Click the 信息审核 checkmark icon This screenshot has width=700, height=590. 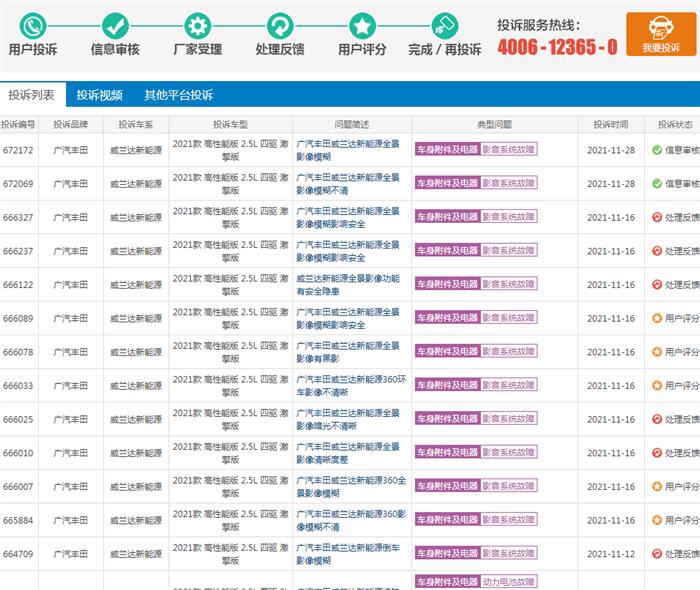tap(115, 26)
